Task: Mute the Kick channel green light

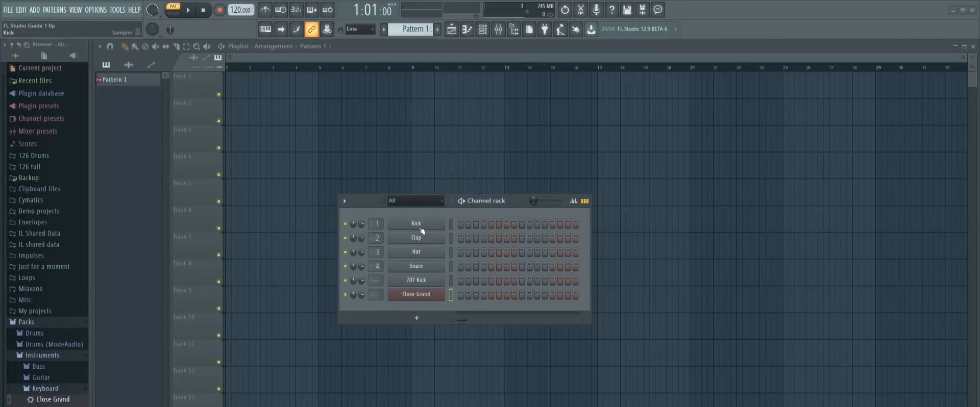Action: click(x=345, y=224)
